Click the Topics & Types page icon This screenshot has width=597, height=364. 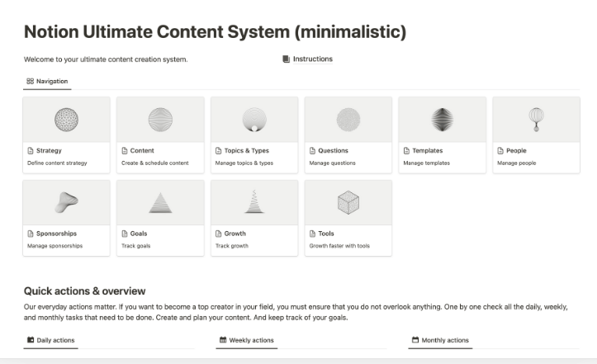click(x=219, y=151)
